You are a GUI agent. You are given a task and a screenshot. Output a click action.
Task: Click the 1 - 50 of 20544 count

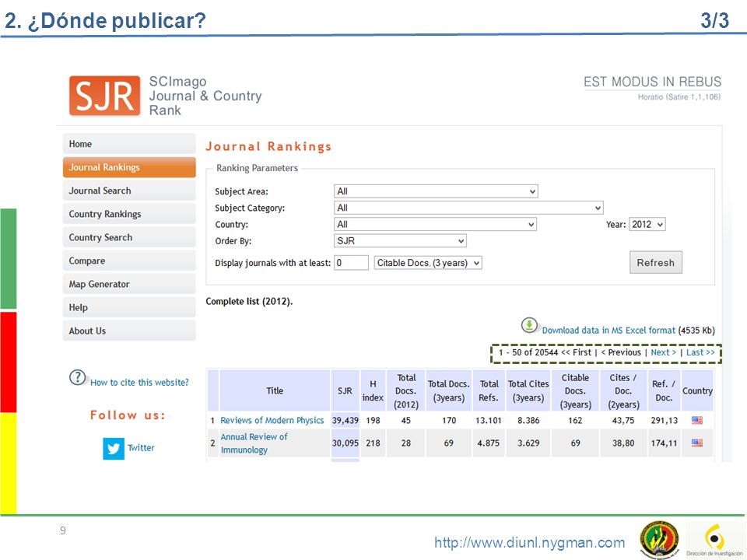pos(528,352)
